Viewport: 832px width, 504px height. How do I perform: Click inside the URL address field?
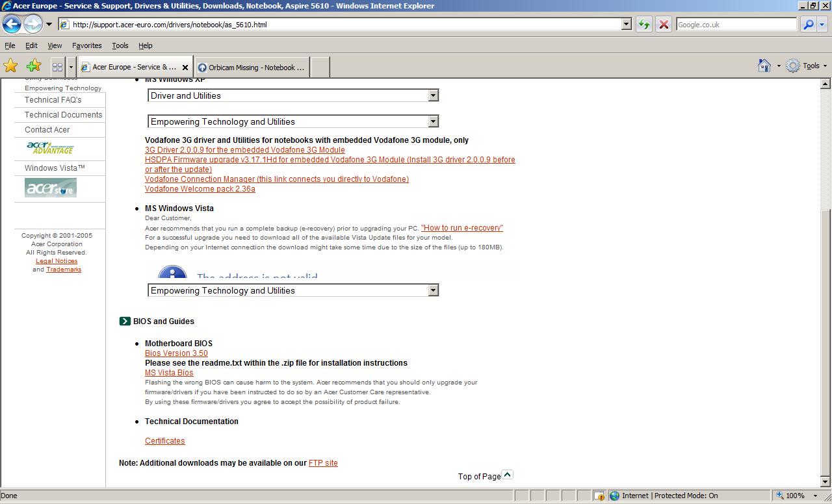tap(344, 25)
